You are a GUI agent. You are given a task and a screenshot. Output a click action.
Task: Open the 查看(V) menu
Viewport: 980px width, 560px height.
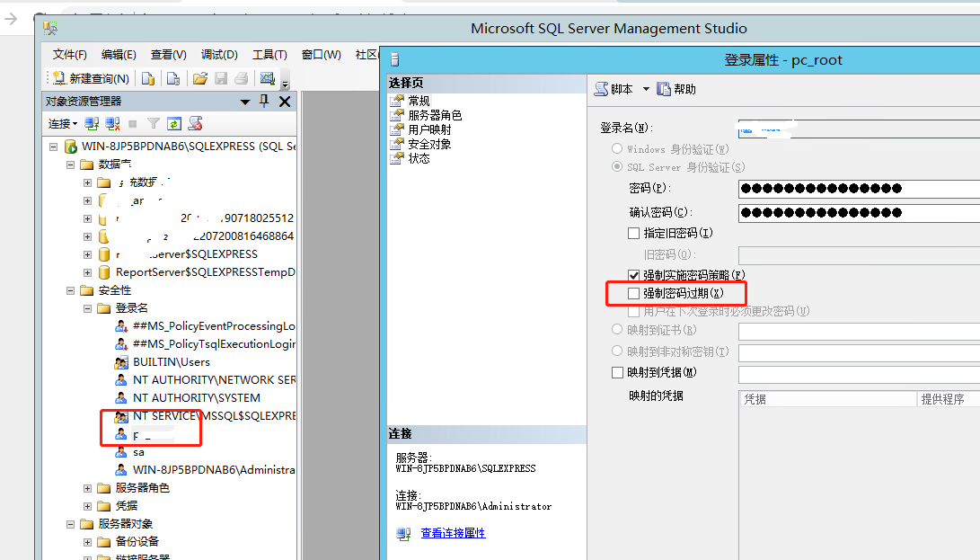[x=169, y=55]
